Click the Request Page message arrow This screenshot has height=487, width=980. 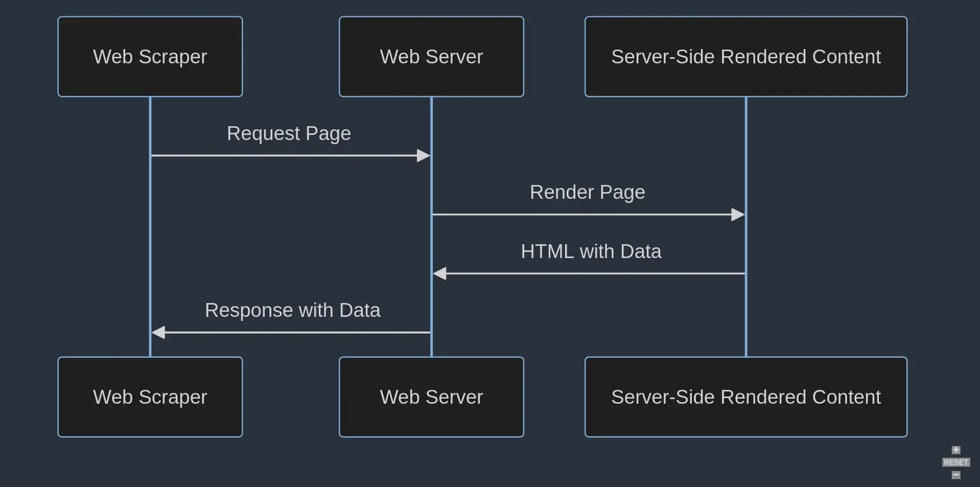click(289, 155)
